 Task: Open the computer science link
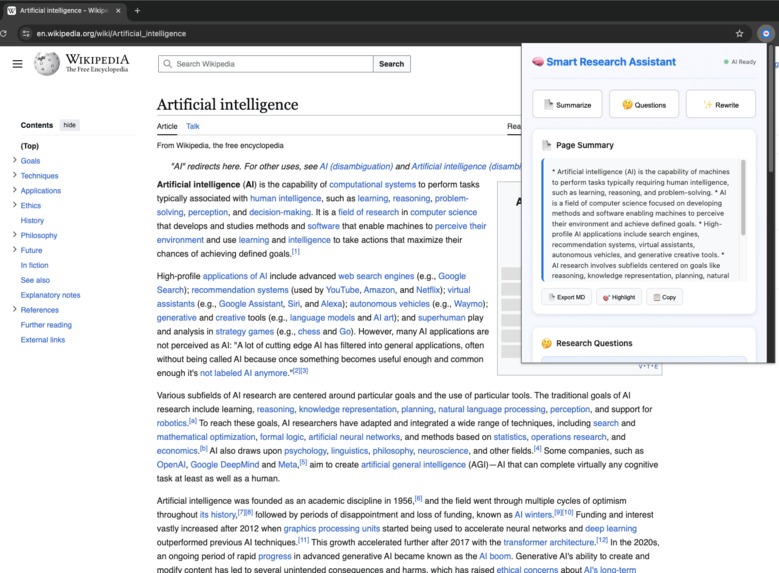444,212
